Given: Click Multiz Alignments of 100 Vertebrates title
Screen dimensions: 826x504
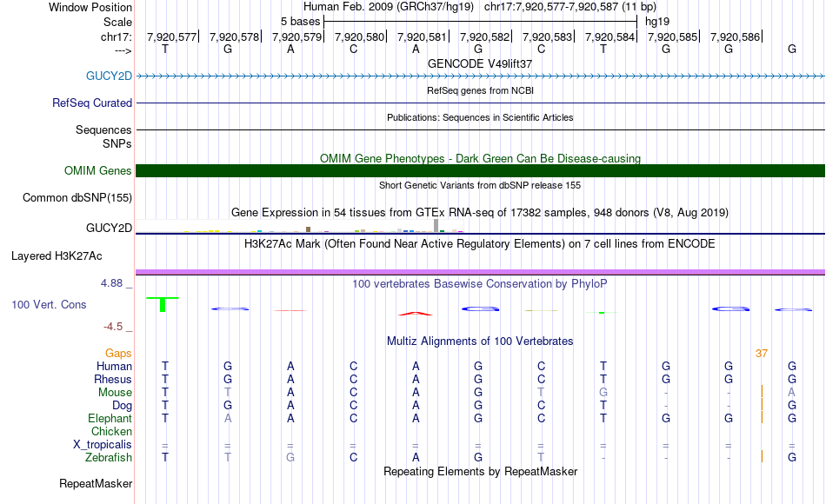Looking at the screenshot, I should [480, 342].
